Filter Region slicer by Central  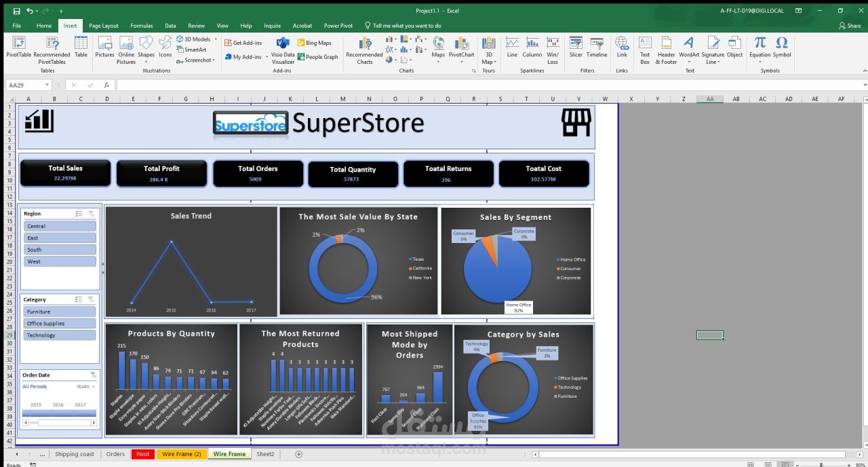[x=60, y=226]
